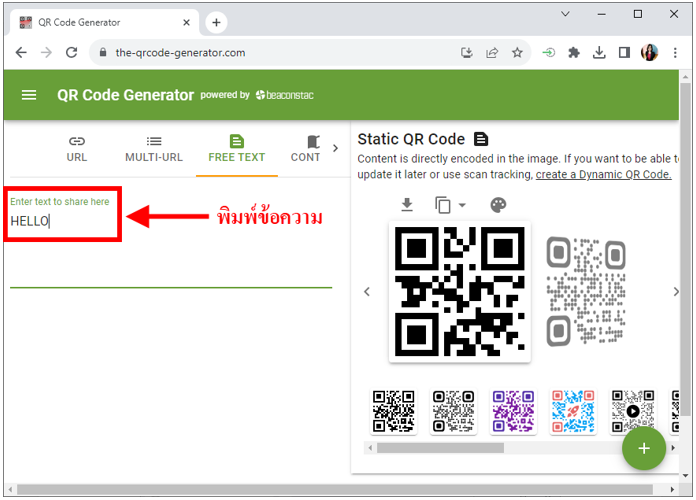Click the install app icon in address bar
696x500 pixels.
[x=467, y=53]
